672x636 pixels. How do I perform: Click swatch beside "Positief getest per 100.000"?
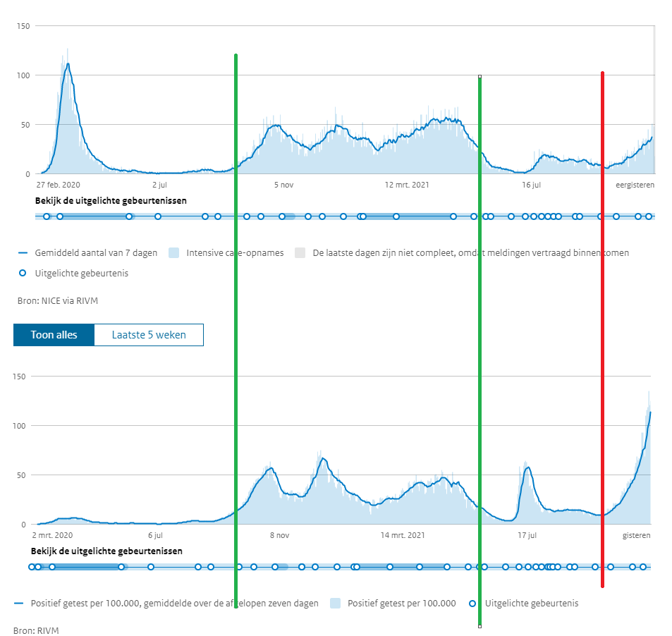click(x=335, y=604)
